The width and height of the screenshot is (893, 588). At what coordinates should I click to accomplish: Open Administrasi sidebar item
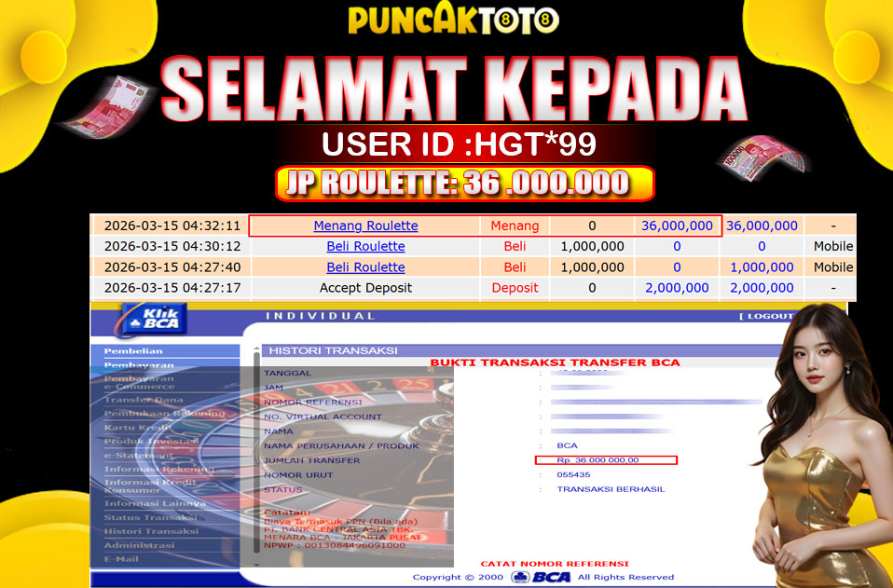[x=139, y=545]
